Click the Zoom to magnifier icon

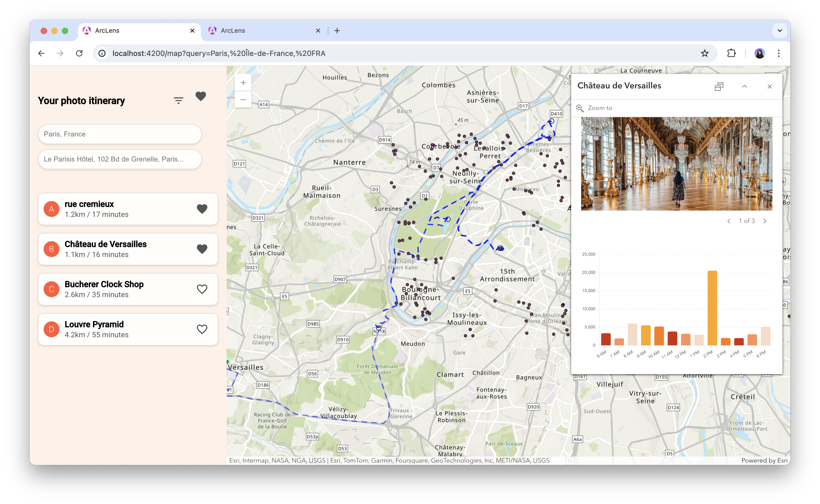pos(580,108)
